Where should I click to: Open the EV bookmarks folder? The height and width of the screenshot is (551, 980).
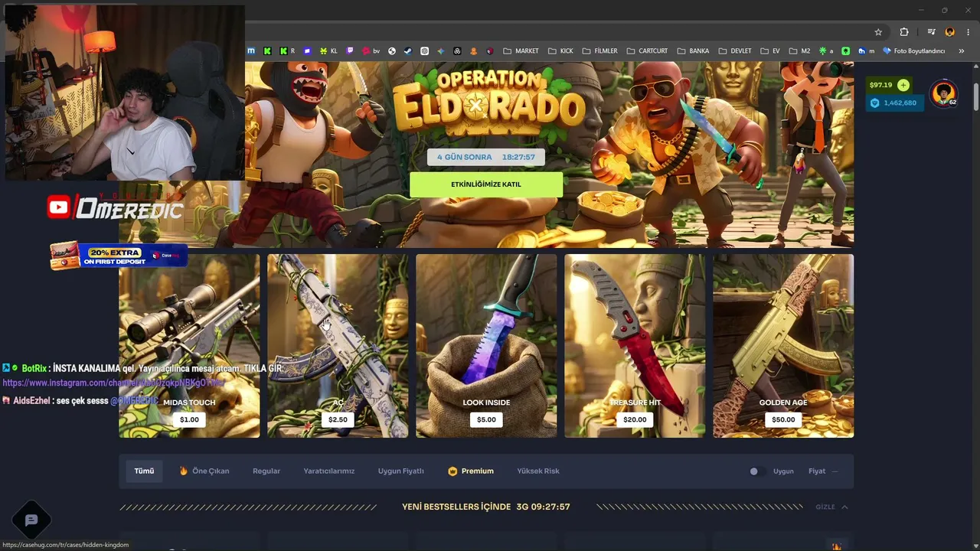tap(770, 51)
